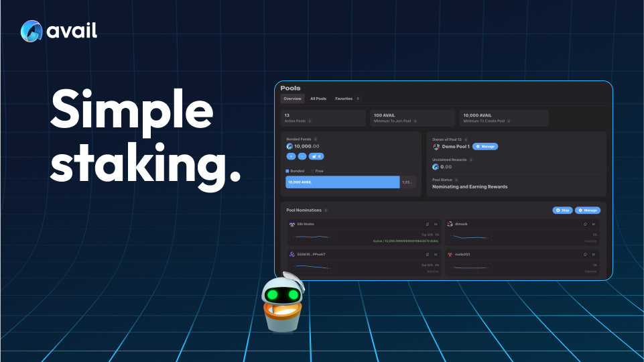The width and height of the screenshot is (644, 362).
Task: Switch to the All Pools tab
Action: [x=318, y=99]
